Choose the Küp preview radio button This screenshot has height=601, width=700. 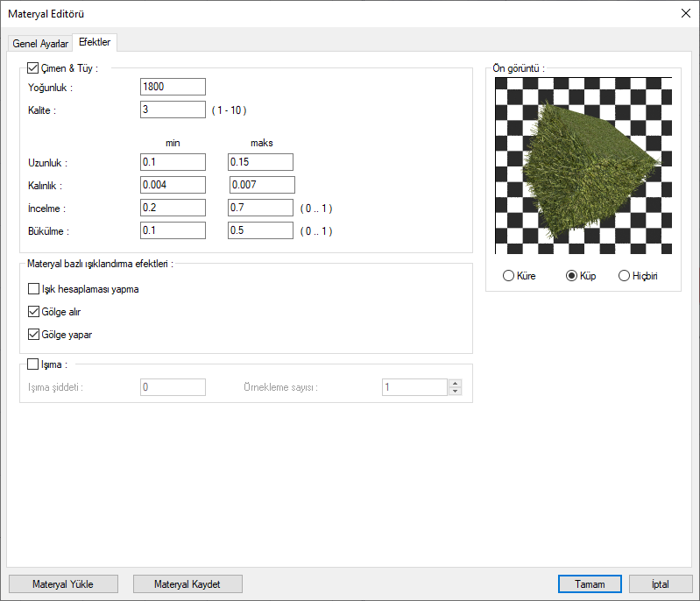(x=572, y=276)
